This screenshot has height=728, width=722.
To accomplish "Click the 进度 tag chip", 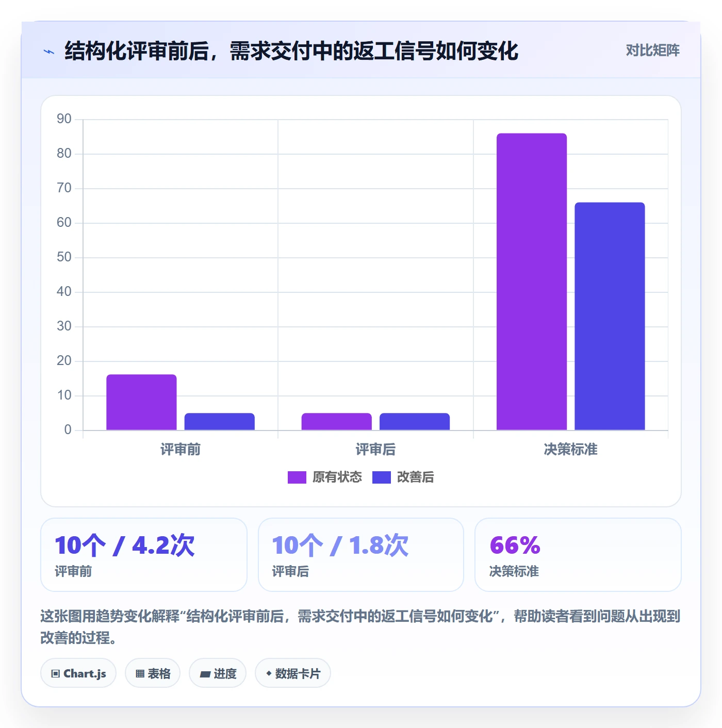I will point(218,673).
